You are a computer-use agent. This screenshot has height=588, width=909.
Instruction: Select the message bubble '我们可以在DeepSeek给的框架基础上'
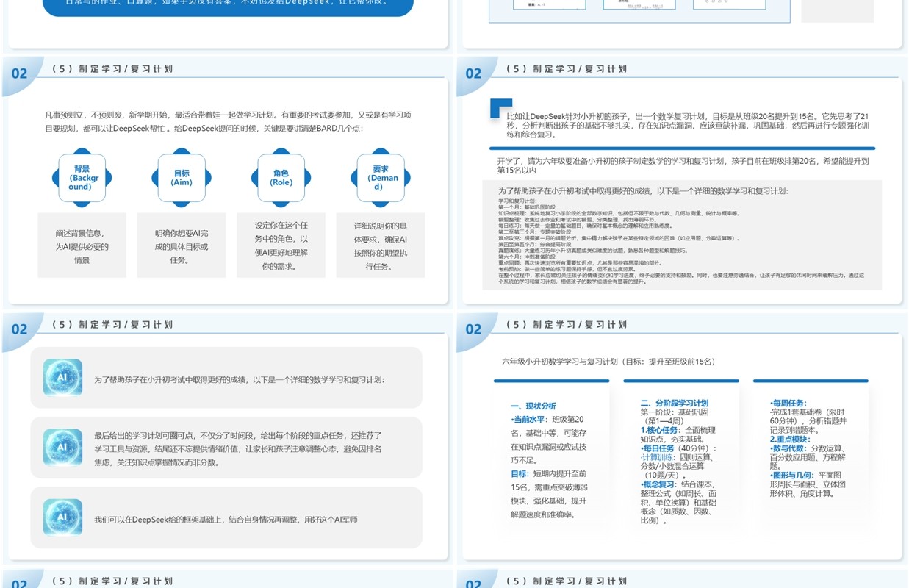[226, 517]
